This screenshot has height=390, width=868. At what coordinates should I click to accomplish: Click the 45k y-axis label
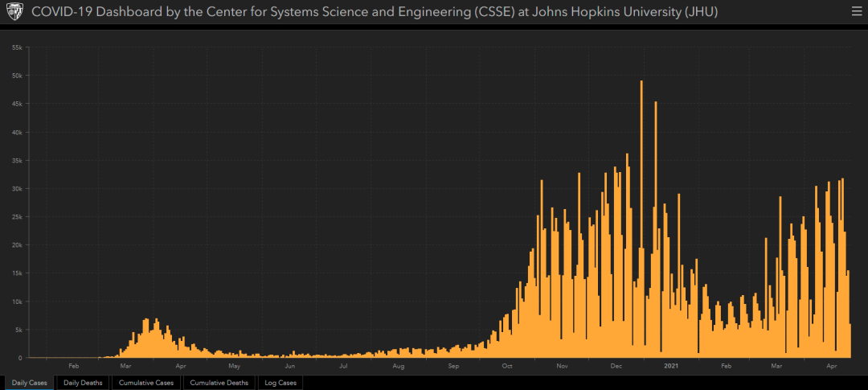click(17, 104)
